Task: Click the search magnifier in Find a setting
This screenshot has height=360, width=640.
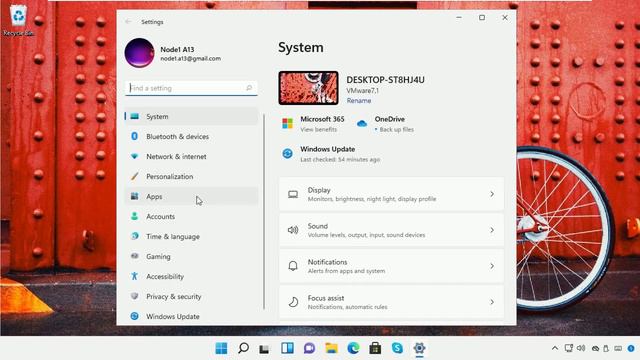Action: tap(249, 88)
